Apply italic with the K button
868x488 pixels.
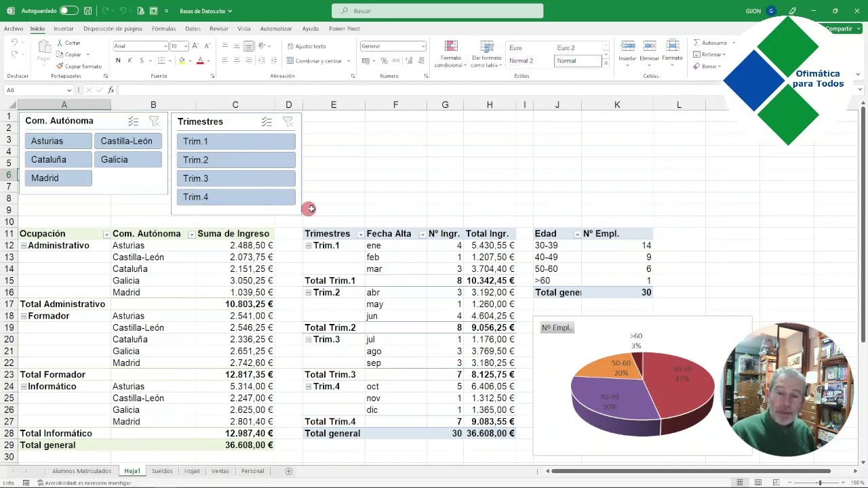[130, 60]
